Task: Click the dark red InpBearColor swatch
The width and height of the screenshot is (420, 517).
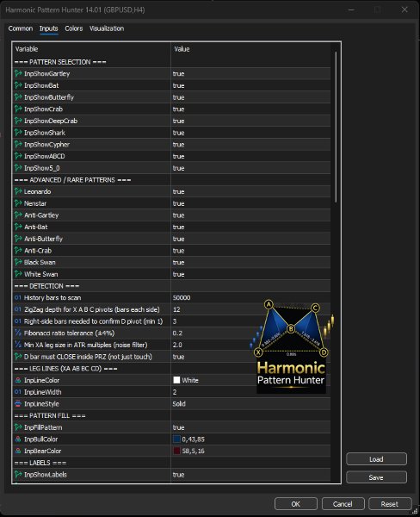Action: 176,451
